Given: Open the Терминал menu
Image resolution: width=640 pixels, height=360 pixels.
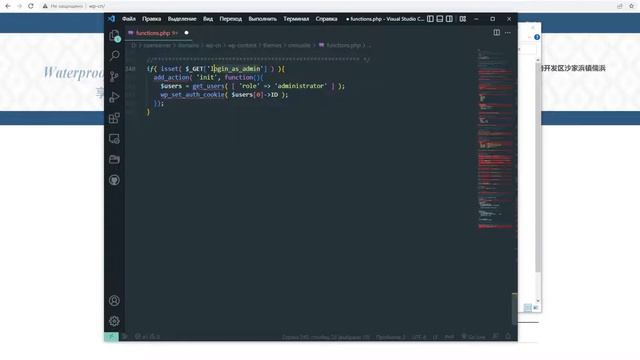Looking at the screenshot, I should click(296, 19).
